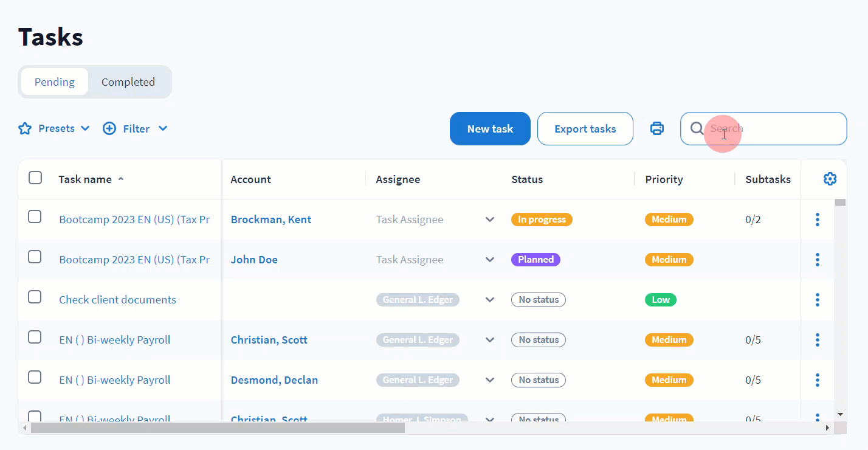Image resolution: width=868 pixels, height=450 pixels.
Task: Click the Filter plus-circle icon
Action: click(x=109, y=128)
